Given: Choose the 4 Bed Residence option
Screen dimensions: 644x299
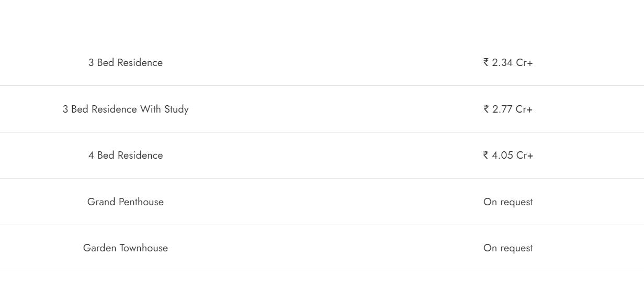Looking at the screenshot, I should (x=126, y=155).
